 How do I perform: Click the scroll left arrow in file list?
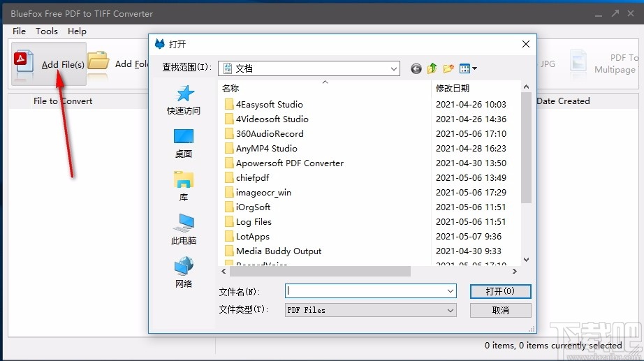pos(224,271)
